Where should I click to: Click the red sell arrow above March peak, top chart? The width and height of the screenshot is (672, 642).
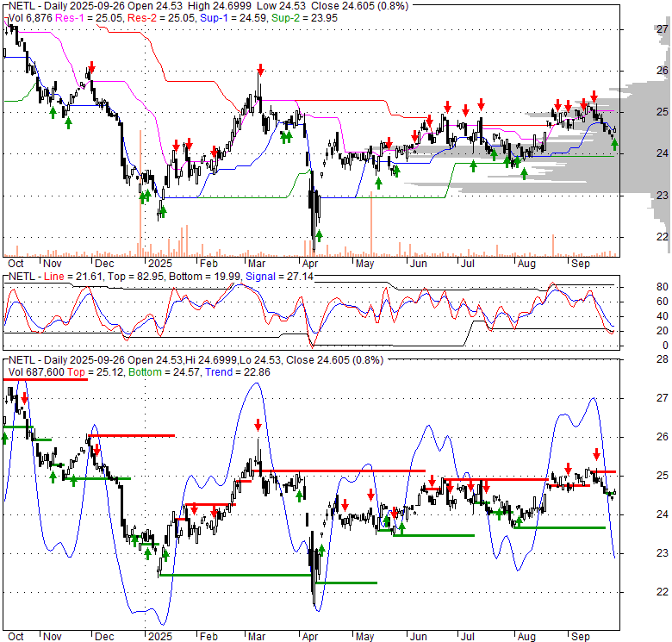coord(260,70)
